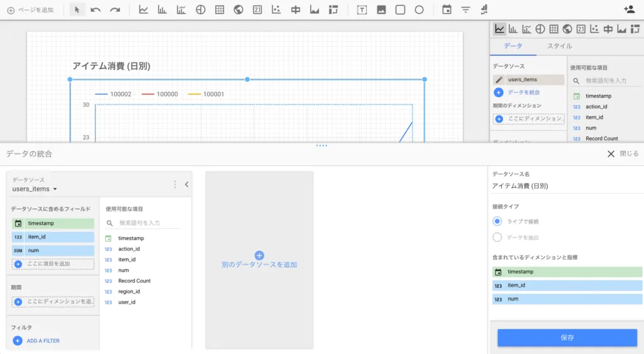Select the arrow selection mode in top toolbar
The height and width of the screenshot is (354, 644).
[77, 10]
